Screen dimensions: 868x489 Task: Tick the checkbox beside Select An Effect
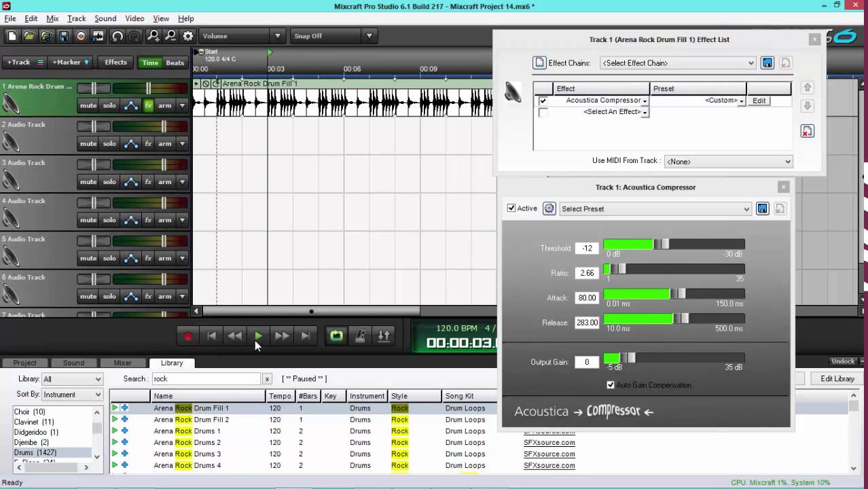(x=543, y=112)
